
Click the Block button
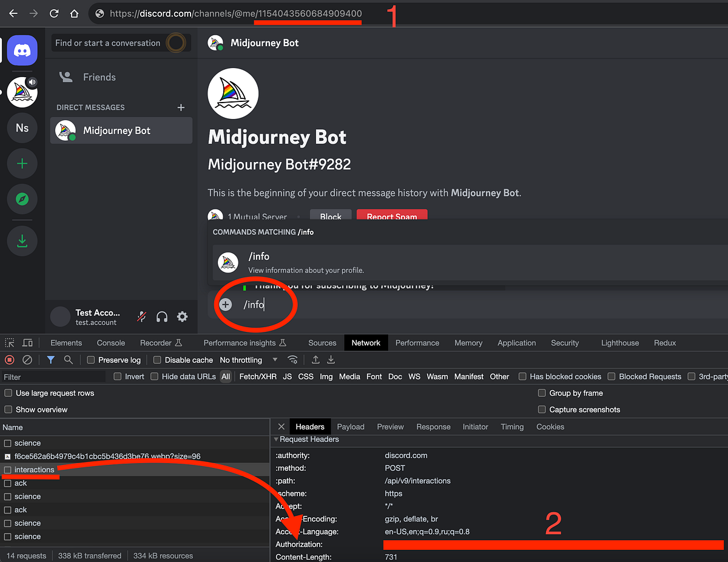330,216
